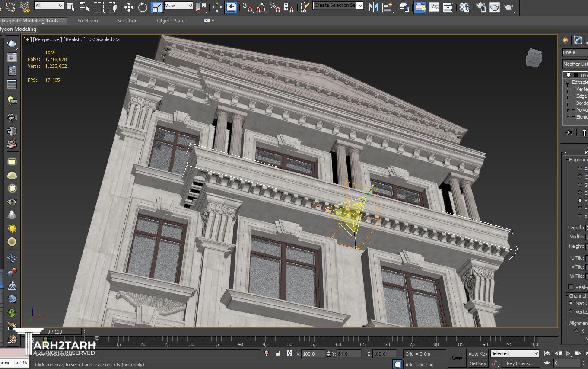
Task: Click the Mirror tool icon
Action: (373, 7)
